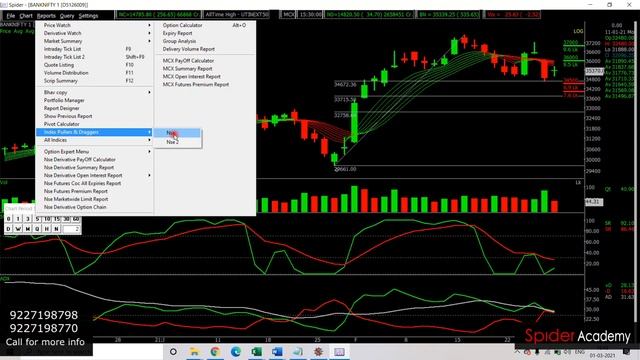Open Spider app icon on taskbar
Viewport: 640px width, 360px height.
click(318, 351)
